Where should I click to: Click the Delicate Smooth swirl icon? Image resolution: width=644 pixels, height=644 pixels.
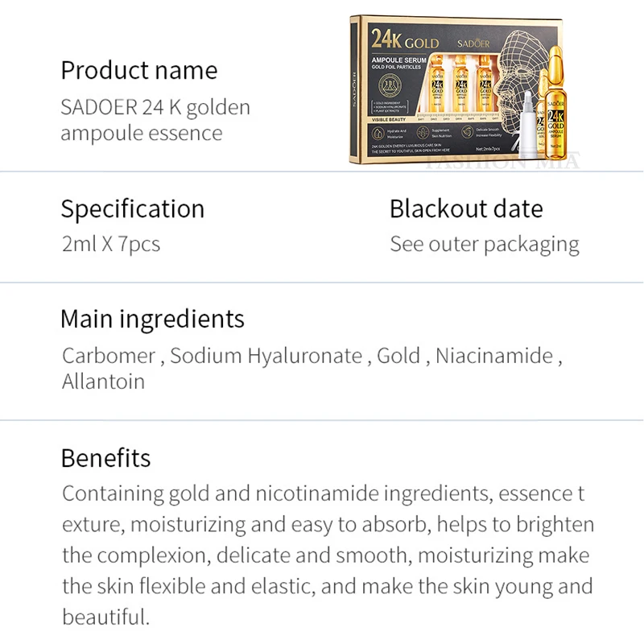pos(468,131)
